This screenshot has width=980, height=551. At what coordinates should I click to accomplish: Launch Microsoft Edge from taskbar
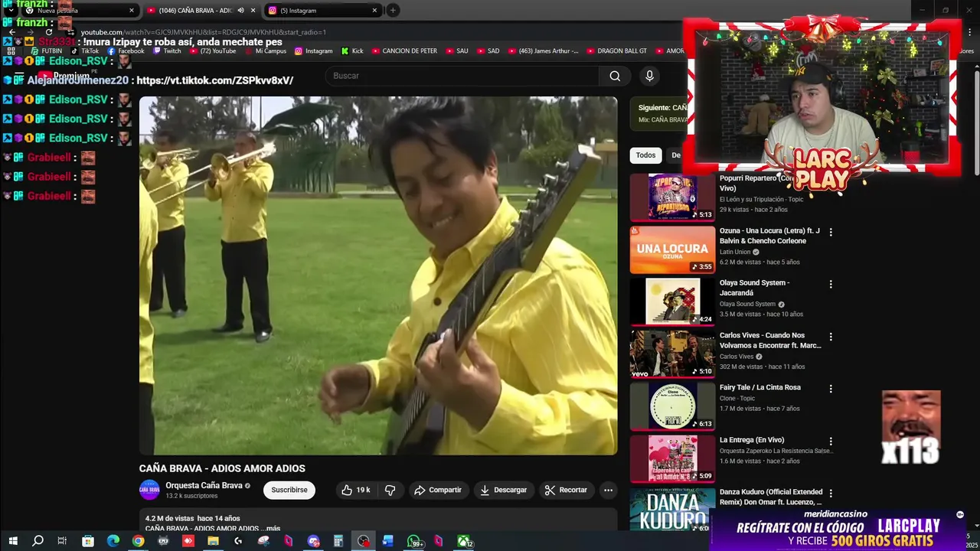113,541
